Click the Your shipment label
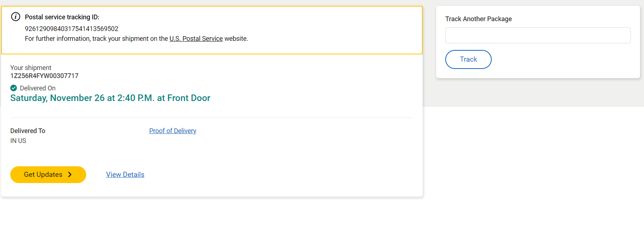Image resolution: width=644 pixels, height=229 pixels. tap(31, 68)
